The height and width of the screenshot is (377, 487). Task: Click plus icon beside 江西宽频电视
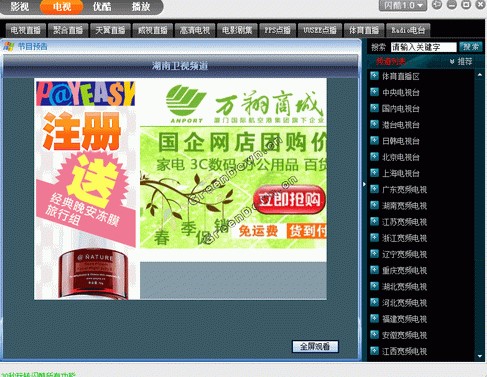point(374,351)
